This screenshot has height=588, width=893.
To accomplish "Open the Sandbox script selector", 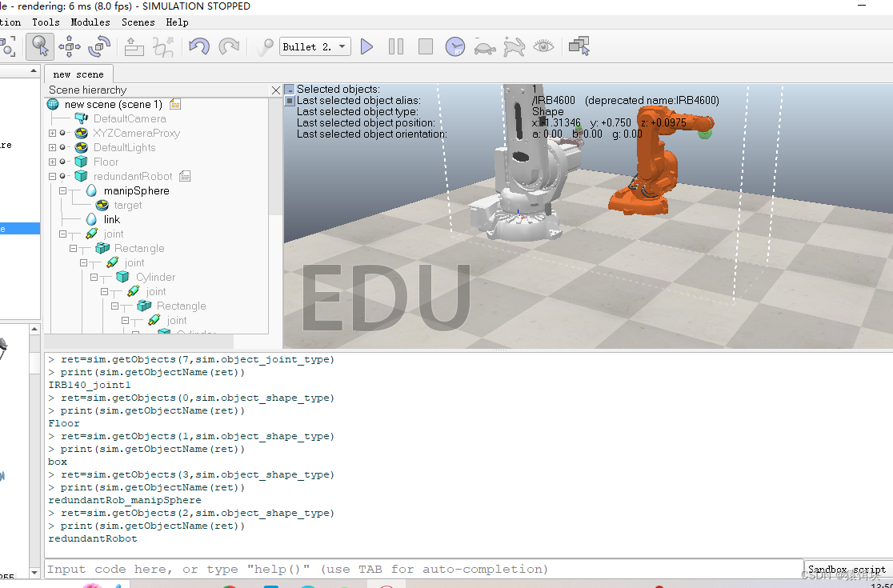I will (847, 570).
